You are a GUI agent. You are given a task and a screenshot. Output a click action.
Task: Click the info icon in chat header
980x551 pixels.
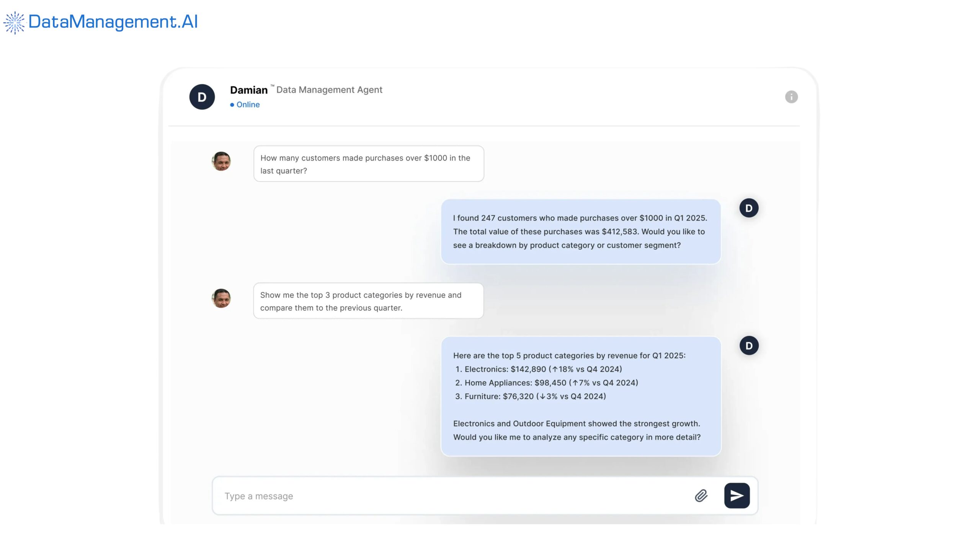pyautogui.click(x=791, y=97)
